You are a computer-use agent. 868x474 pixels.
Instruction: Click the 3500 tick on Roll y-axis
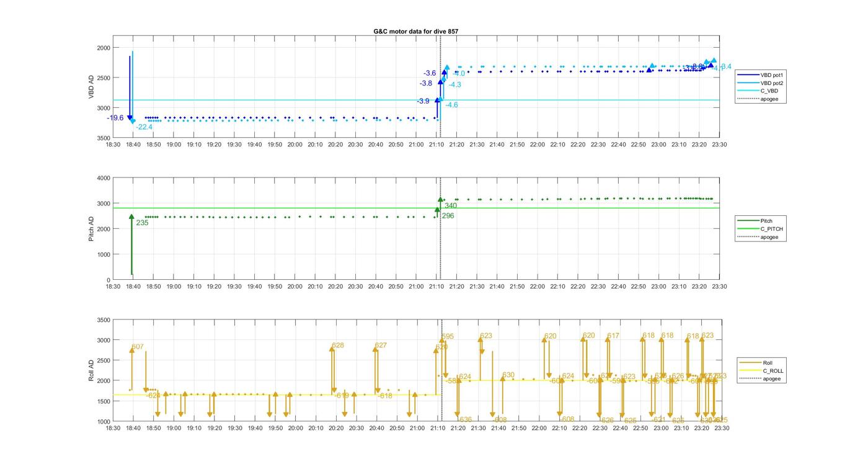[x=104, y=320]
